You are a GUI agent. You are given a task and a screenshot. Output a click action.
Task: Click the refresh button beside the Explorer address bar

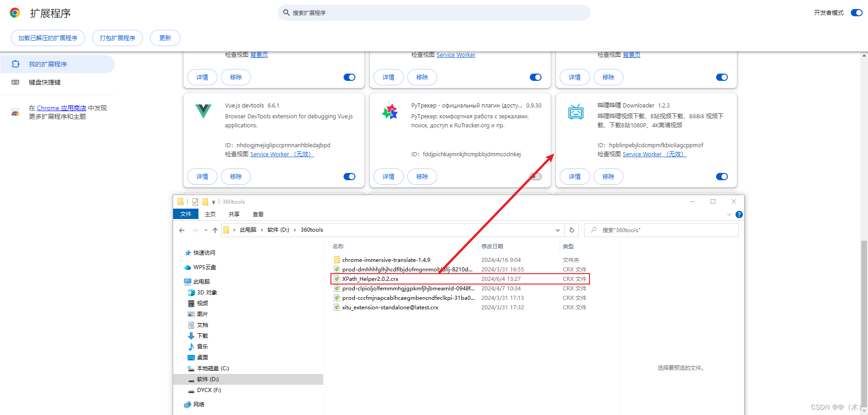(x=572, y=230)
